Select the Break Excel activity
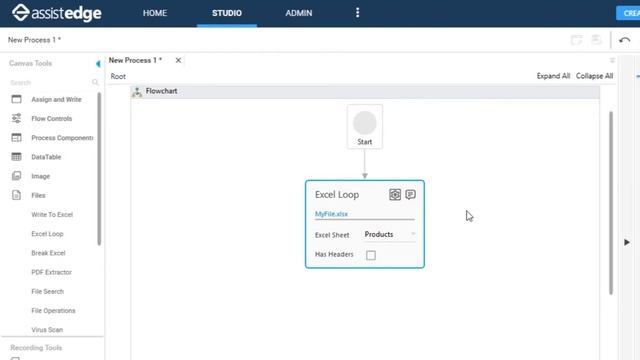 click(48, 253)
